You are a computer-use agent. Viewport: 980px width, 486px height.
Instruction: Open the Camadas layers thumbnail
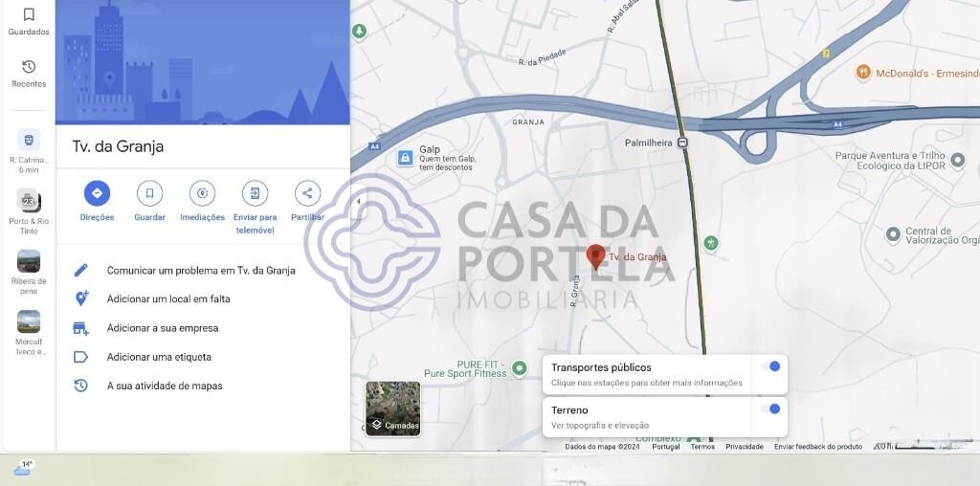click(x=393, y=409)
